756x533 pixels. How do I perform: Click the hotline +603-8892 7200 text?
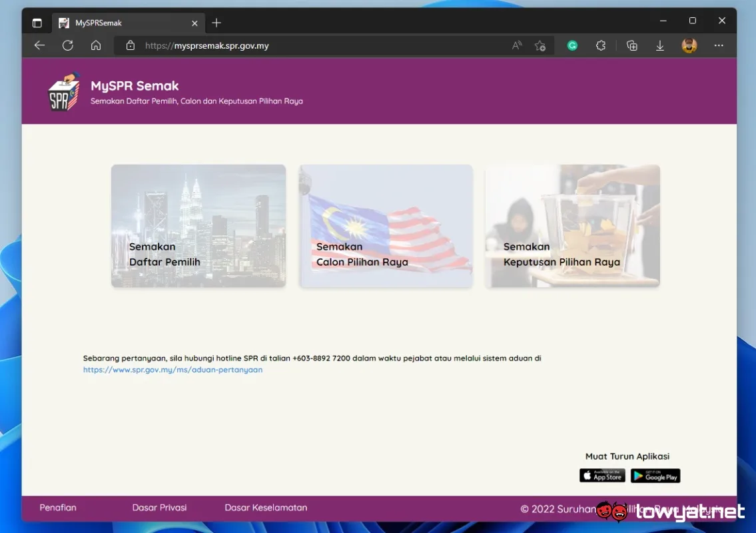click(x=321, y=358)
